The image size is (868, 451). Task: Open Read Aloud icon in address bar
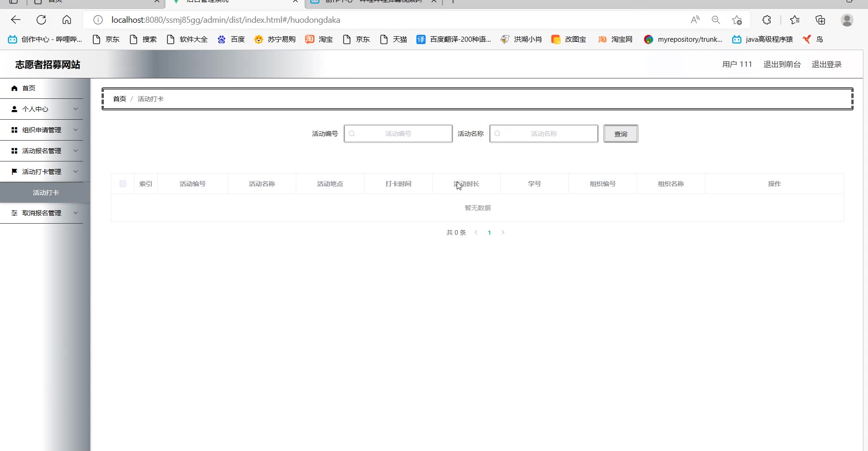point(695,20)
